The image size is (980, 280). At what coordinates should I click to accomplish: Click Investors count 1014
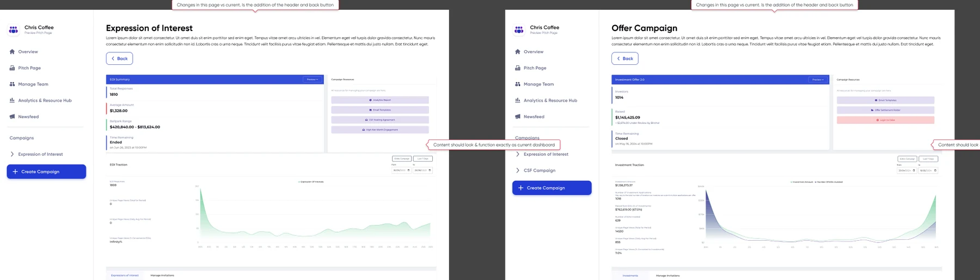click(620, 98)
